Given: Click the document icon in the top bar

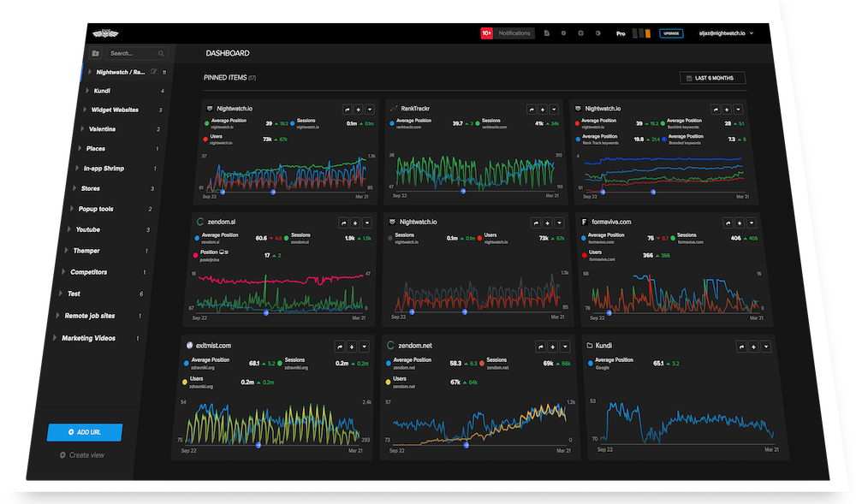Looking at the screenshot, I should point(546,33).
